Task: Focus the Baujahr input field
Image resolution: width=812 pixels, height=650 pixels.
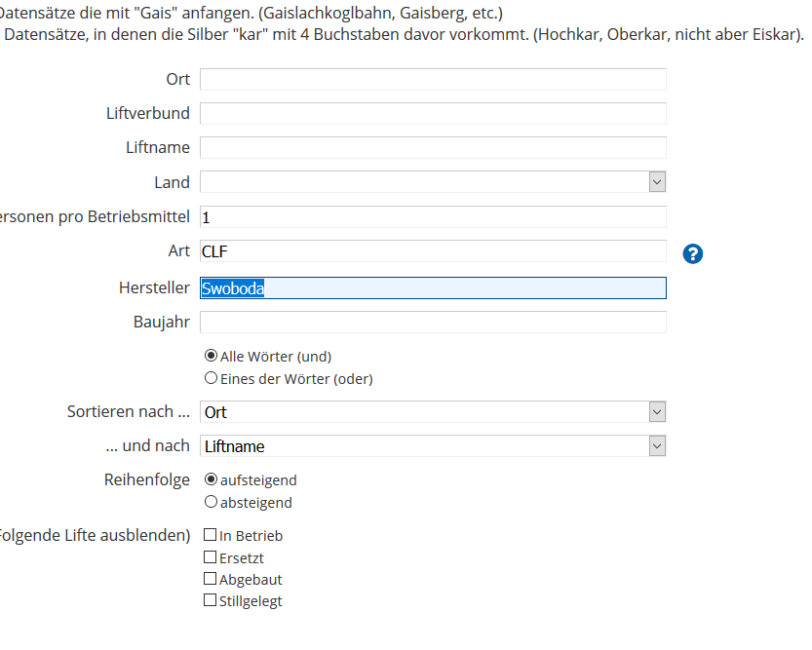Action: click(433, 322)
